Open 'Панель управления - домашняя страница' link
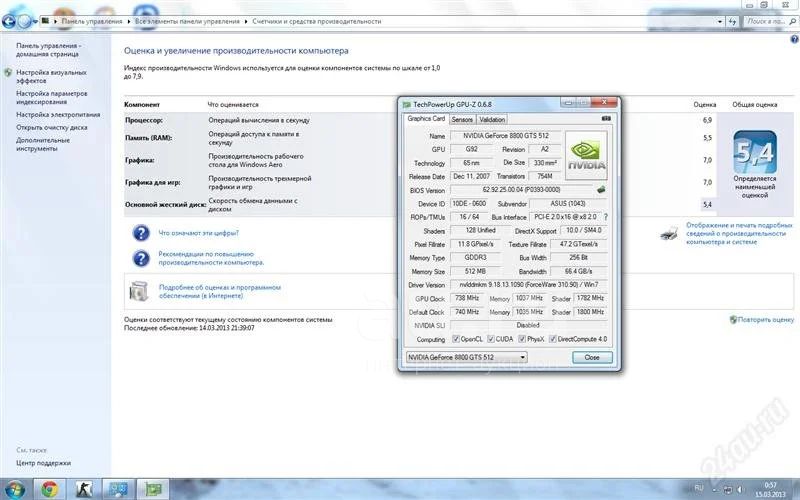The width and height of the screenshot is (800, 500). 48,49
